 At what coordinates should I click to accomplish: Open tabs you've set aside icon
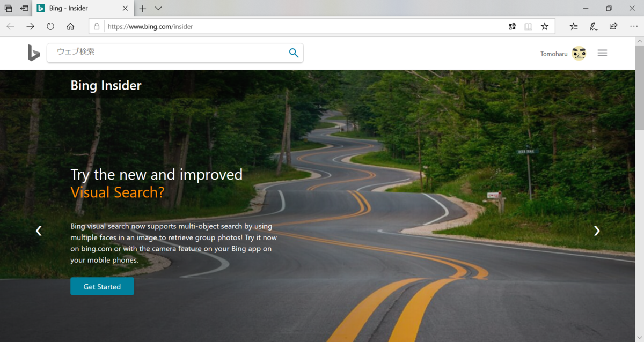[8, 9]
